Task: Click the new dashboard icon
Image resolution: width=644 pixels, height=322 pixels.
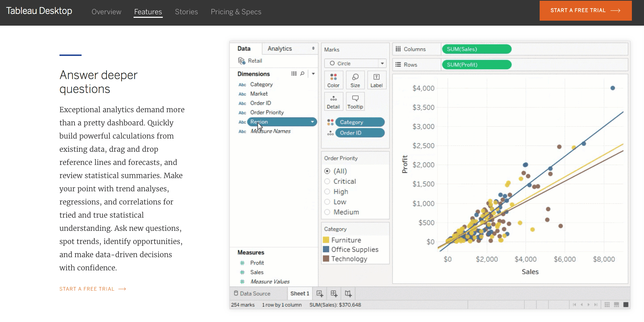Action: pyautogui.click(x=334, y=294)
